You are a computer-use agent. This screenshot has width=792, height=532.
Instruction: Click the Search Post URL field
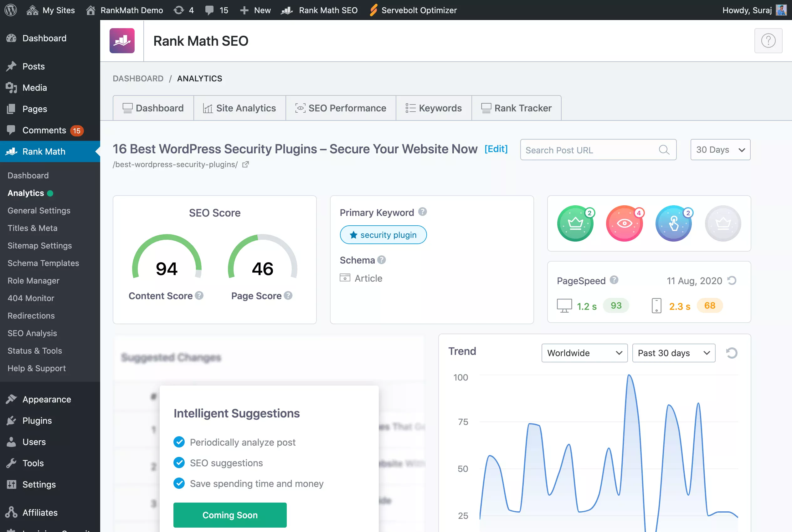tap(590, 150)
